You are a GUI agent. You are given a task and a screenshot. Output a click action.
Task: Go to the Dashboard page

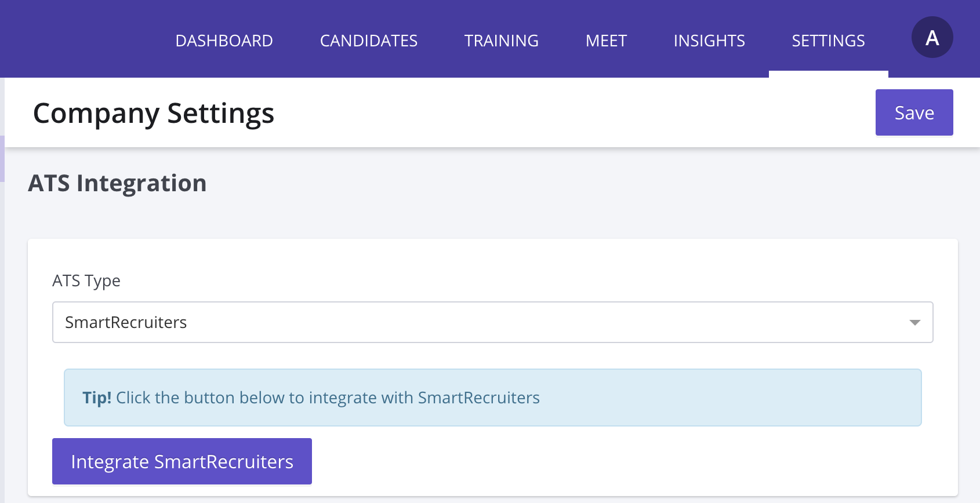[224, 41]
